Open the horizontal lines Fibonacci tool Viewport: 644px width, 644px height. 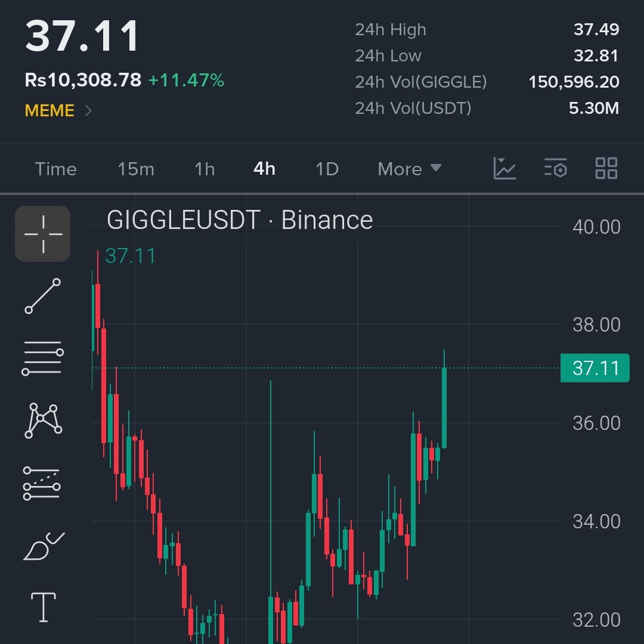(43, 358)
